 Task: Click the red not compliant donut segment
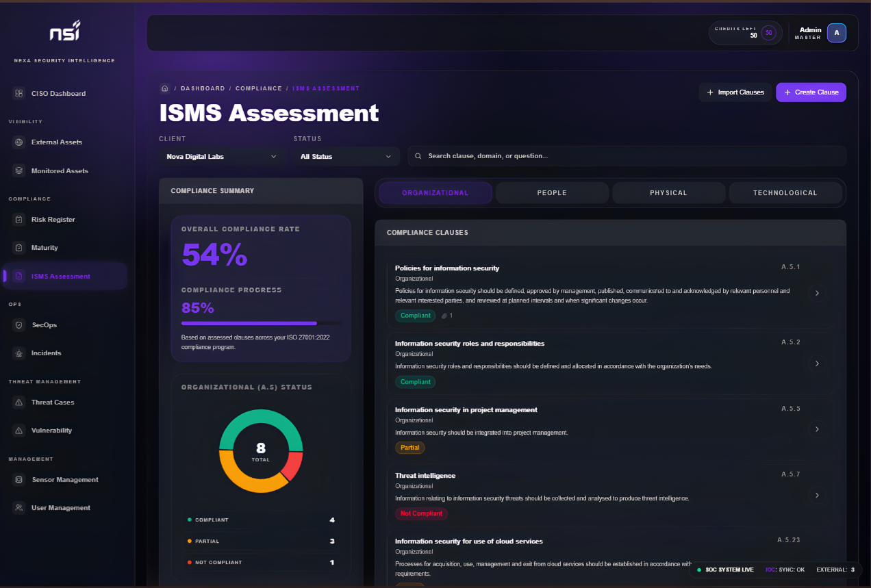[x=293, y=465]
